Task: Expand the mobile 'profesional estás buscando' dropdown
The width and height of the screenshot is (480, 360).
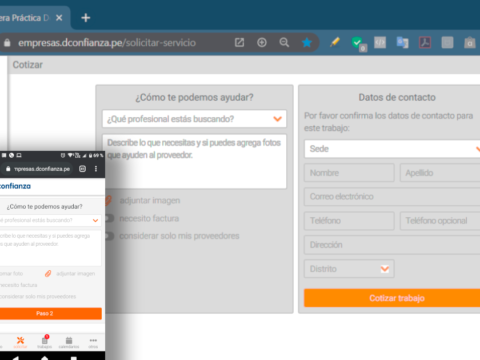Action: [51, 220]
